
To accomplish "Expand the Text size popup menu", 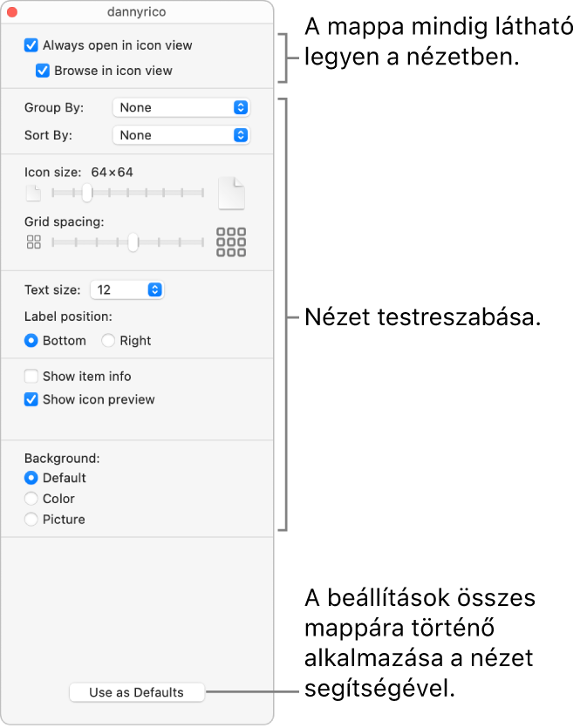I will 126,289.
